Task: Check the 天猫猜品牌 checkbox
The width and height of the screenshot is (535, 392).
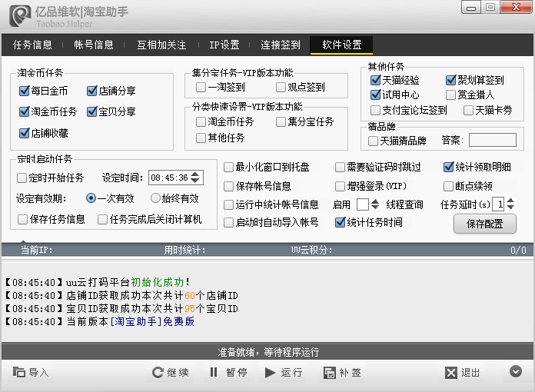Action: click(x=374, y=141)
